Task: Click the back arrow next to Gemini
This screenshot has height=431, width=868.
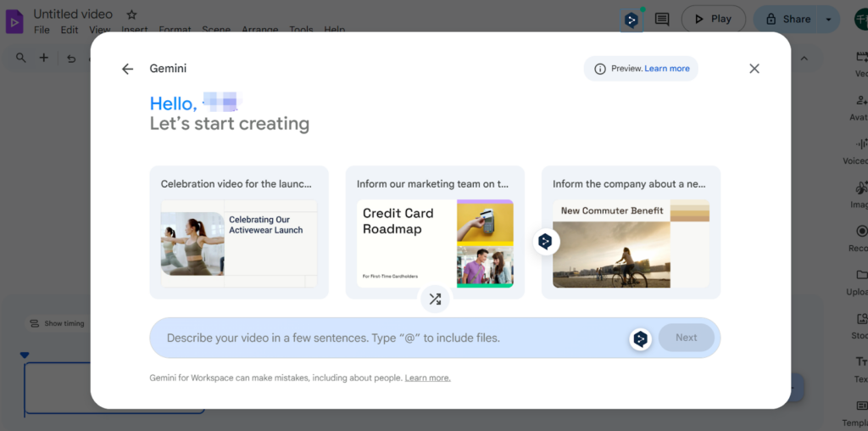Action: coord(127,69)
